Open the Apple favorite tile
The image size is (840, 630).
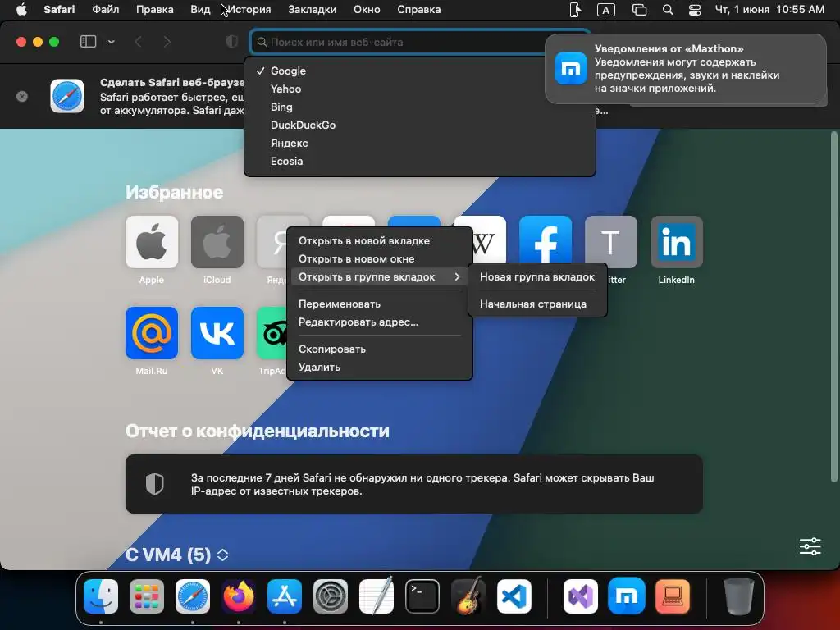[x=152, y=242]
